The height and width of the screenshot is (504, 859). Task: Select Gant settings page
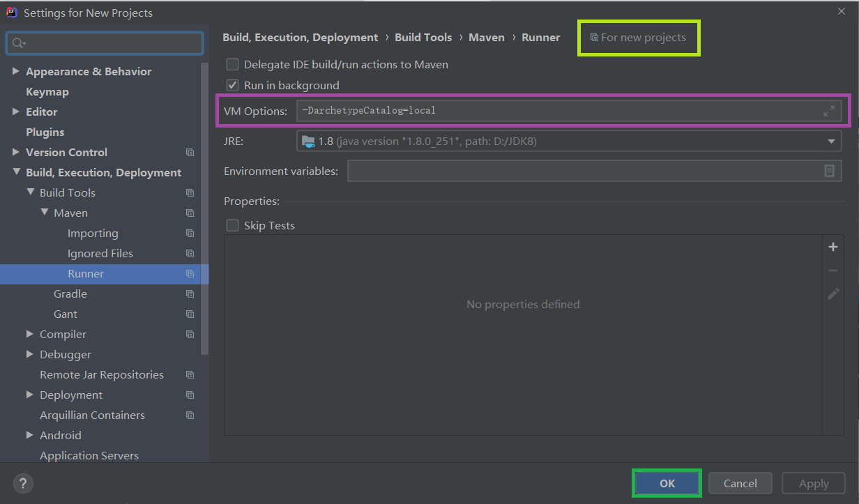click(66, 314)
